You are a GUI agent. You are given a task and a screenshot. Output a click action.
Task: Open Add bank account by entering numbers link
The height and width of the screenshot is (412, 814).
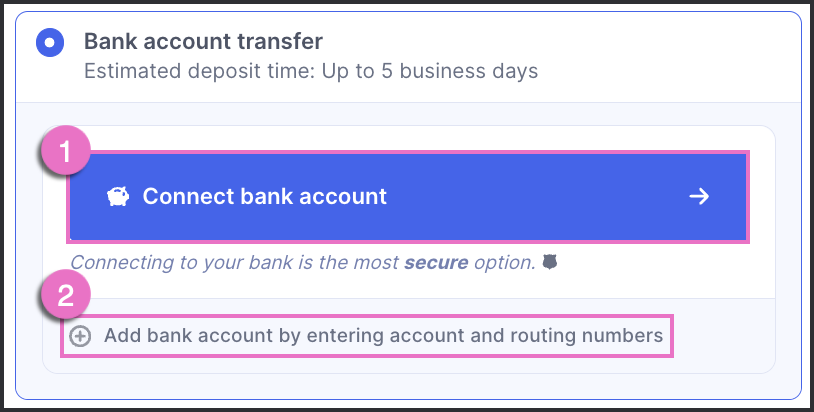point(383,336)
